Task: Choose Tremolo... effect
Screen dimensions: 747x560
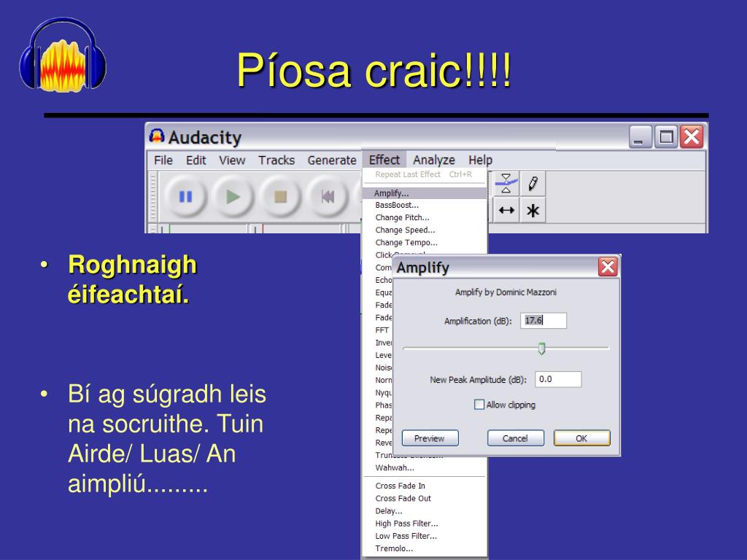Action: (425, 548)
